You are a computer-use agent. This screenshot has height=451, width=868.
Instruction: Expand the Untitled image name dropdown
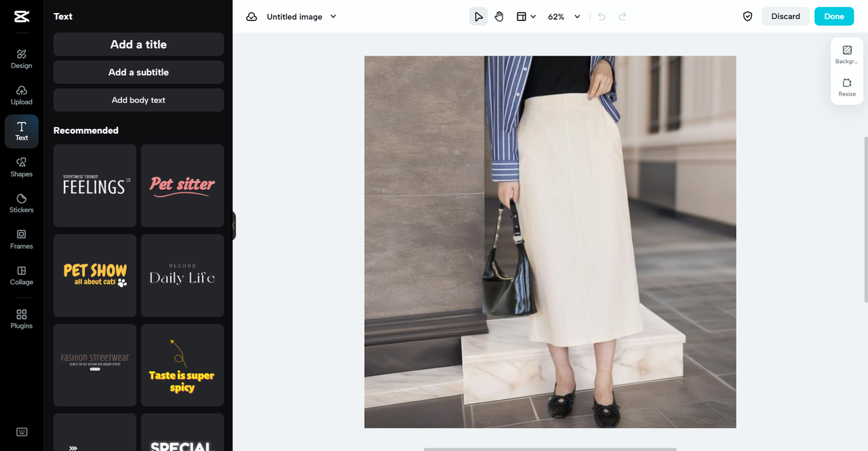coord(333,16)
